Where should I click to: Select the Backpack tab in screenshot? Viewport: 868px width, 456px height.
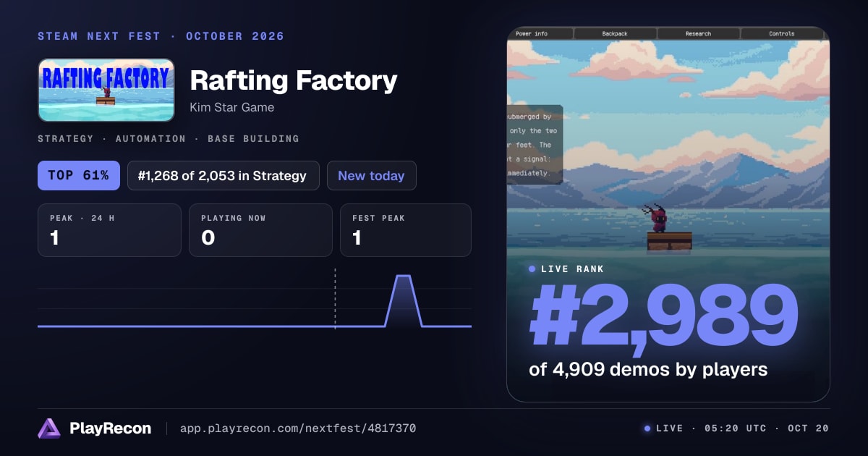(x=616, y=33)
